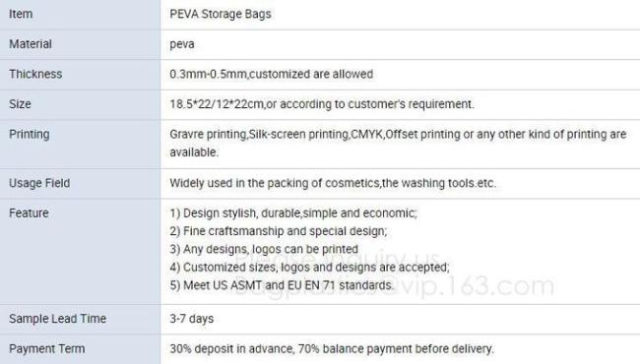Viewport: 640px width, 364px height.
Task: Click feature line about design stylish, durable
Action: point(293,213)
